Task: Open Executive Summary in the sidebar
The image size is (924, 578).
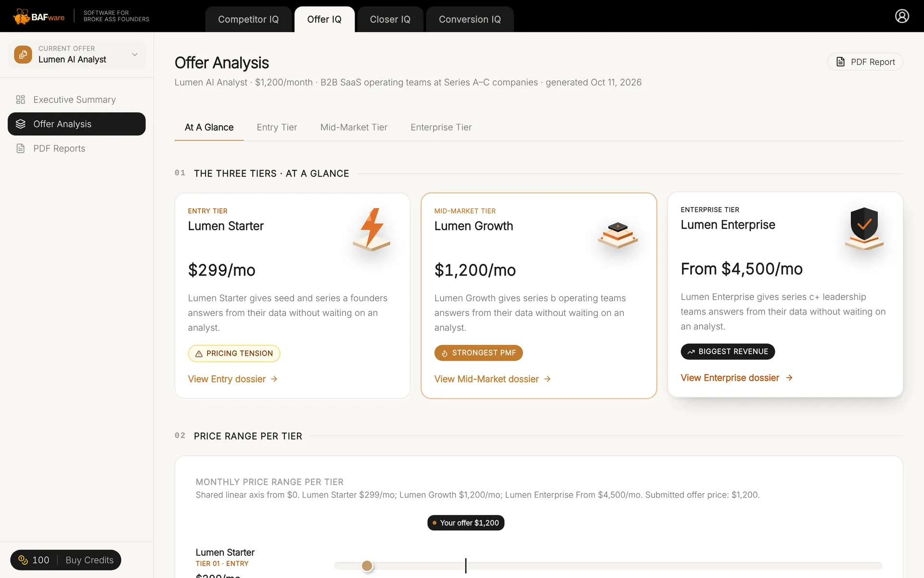Action: (77, 100)
